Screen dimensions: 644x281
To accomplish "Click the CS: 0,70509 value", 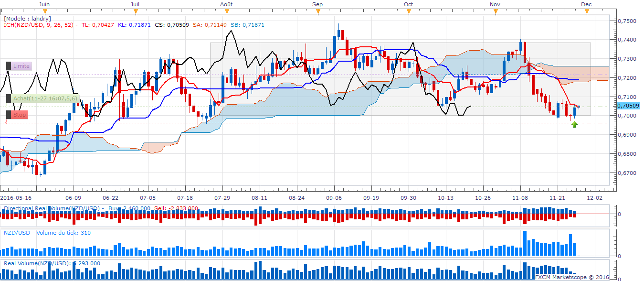I will tap(172, 24).
